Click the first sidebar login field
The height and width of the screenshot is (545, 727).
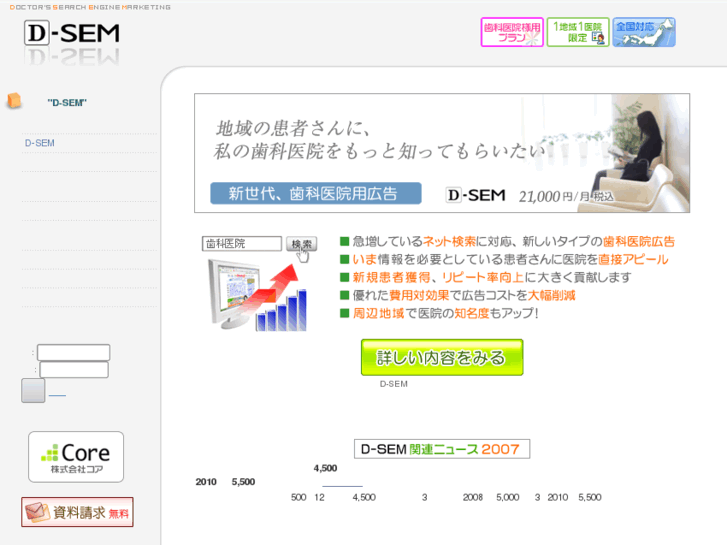(73, 353)
